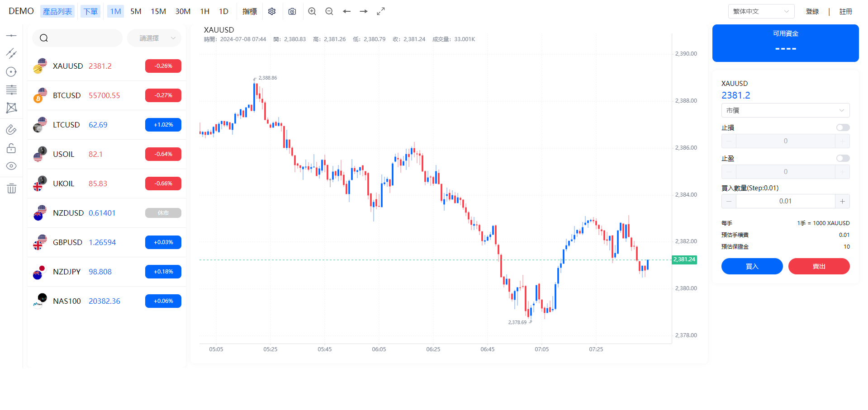Open chart settings gear icon

(272, 11)
